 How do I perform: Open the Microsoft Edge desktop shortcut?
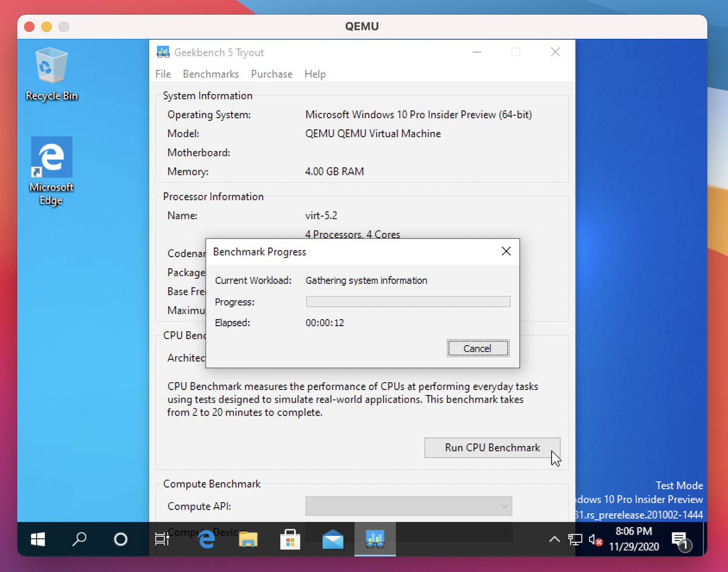point(51,171)
